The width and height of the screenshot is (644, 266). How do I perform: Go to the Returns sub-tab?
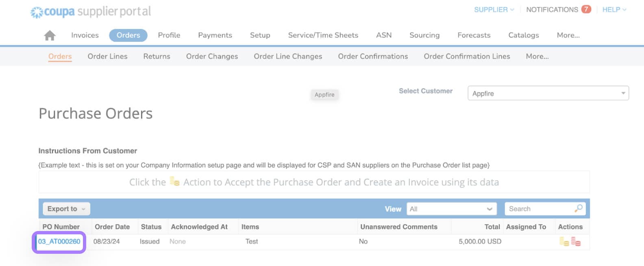pos(157,57)
